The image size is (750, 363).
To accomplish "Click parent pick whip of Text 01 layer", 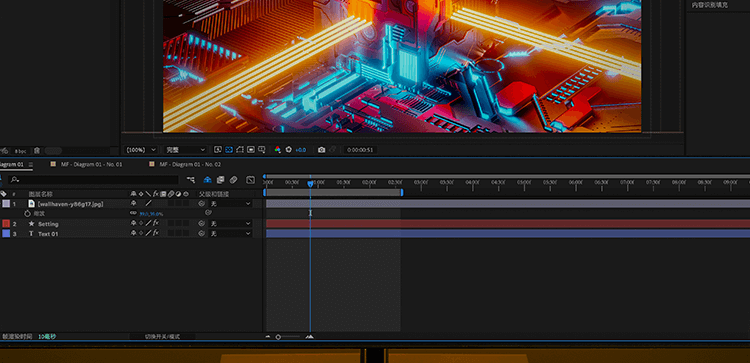I will pos(201,234).
